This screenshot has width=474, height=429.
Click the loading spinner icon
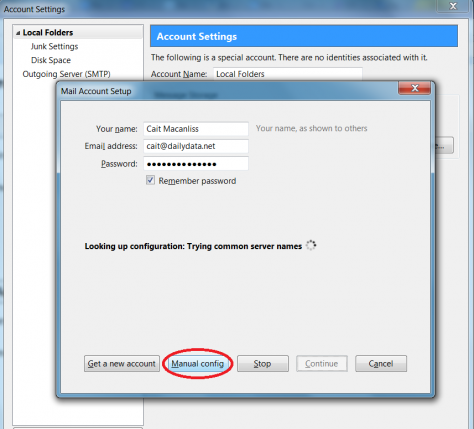pyautogui.click(x=311, y=245)
